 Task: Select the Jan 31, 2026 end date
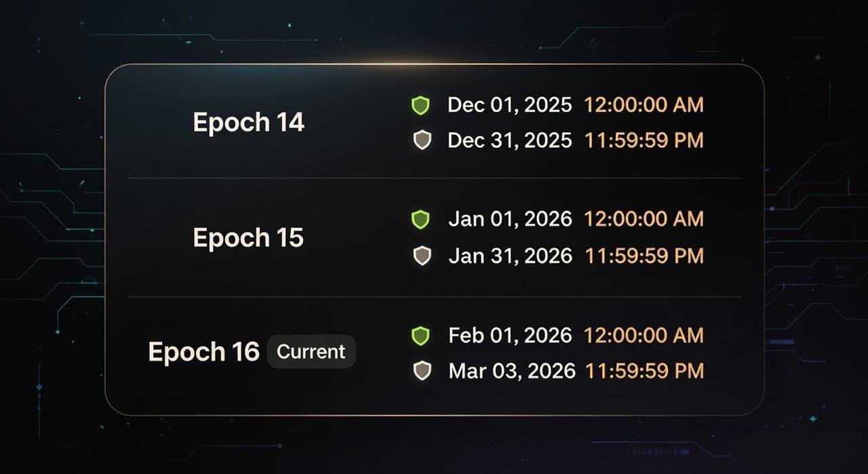[x=510, y=256]
